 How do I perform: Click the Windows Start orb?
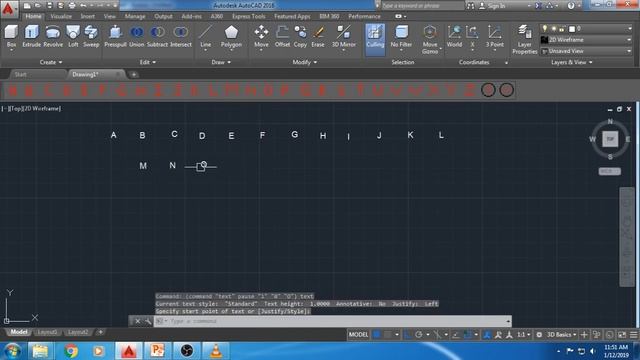point(13,351)
